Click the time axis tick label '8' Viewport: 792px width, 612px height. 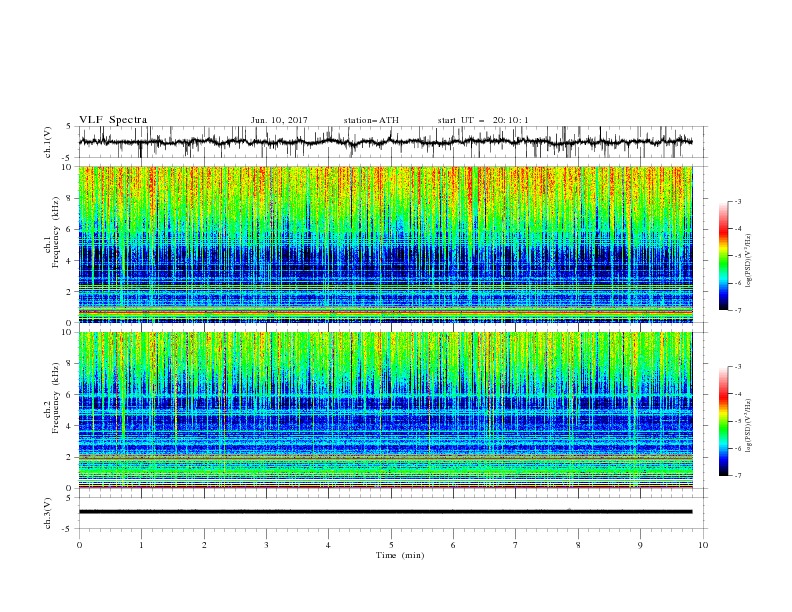pyautogui.click(x=578, y=545)
